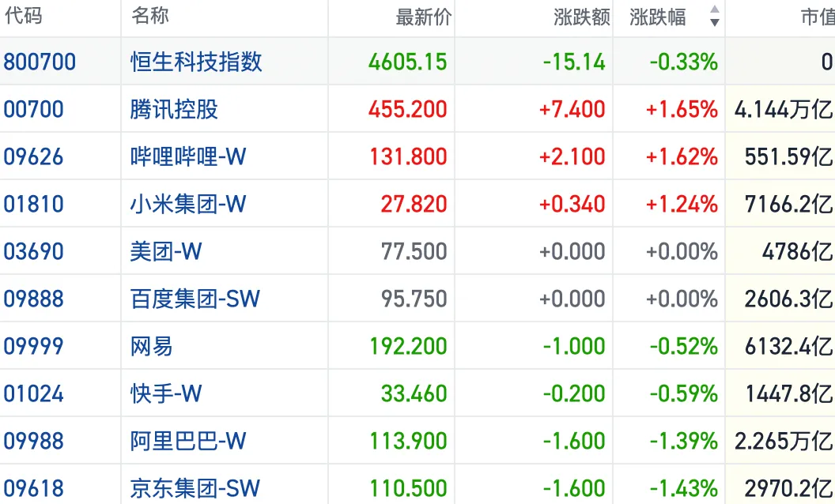
Task: Click the 4.144万亿 market value cell
Action: click(784, 109)
